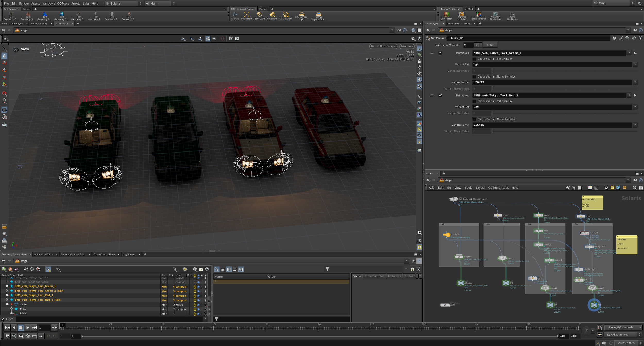The width and height of the screenshot is (644, 346).
Task: Load the Cornell Box test scene
Action: [446, 16]
